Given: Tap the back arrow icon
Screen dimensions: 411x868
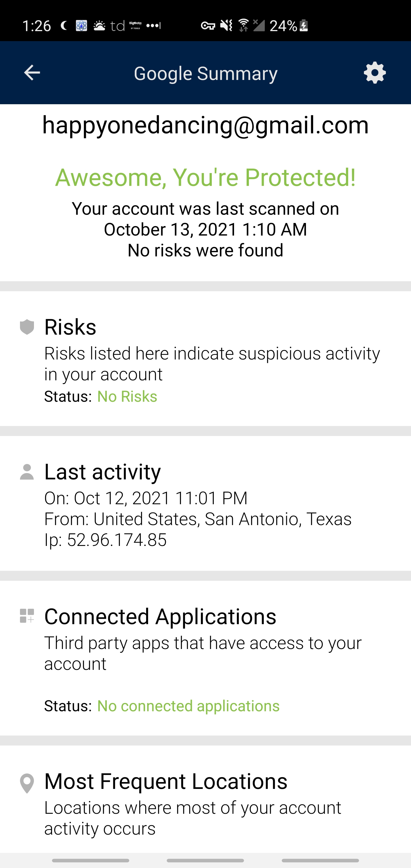Looking at the screenshot, I should coord(32,73).
